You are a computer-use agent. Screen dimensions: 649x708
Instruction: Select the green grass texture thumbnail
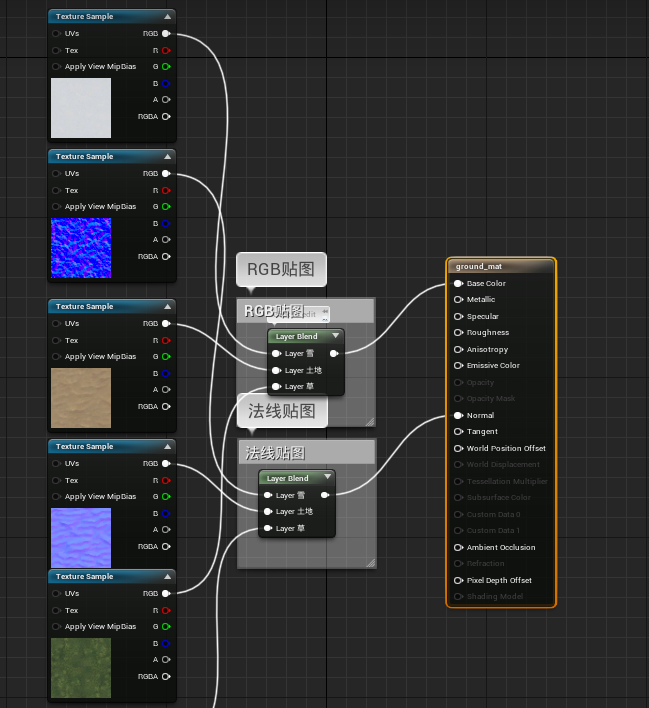[x=81, y=668]
